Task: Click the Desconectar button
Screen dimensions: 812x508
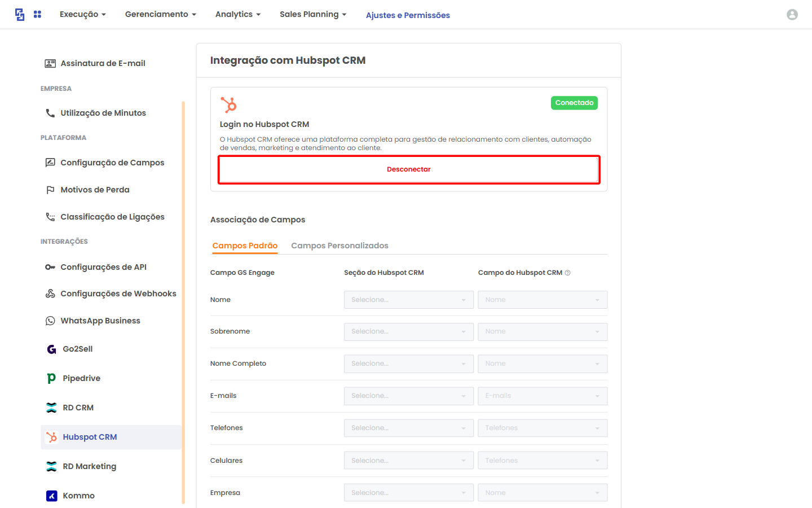Action: 409,169
